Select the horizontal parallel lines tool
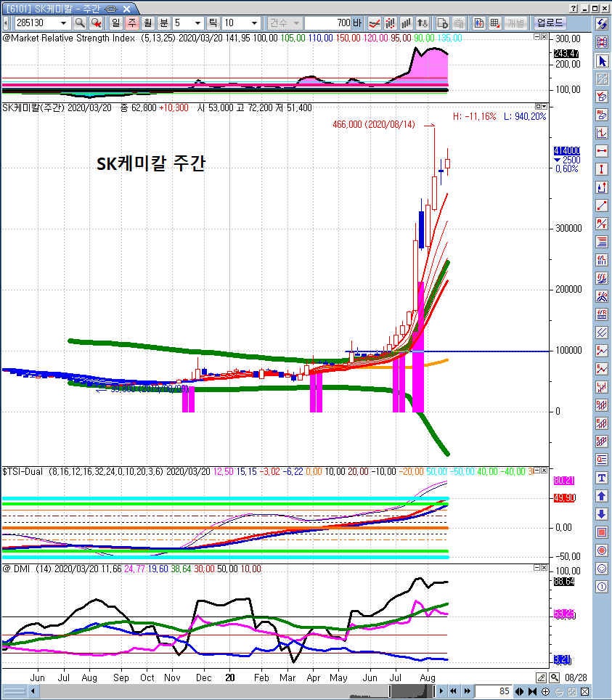 602,242
